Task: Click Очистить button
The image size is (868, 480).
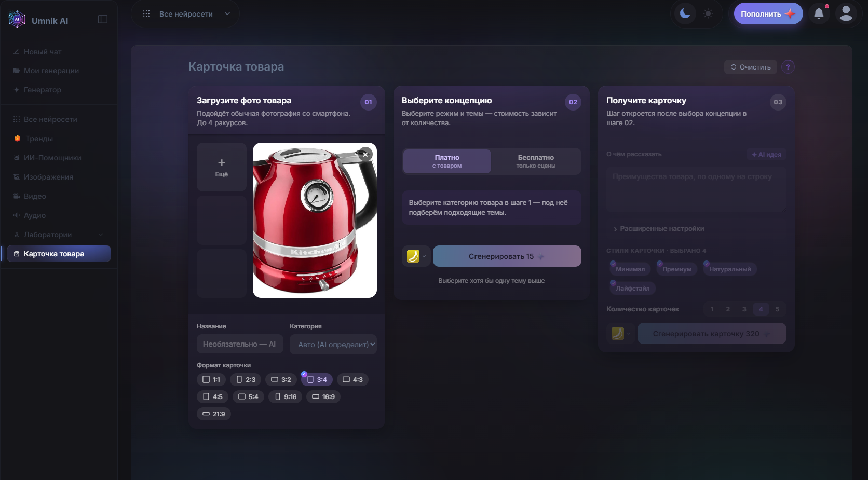Action: 751,67
